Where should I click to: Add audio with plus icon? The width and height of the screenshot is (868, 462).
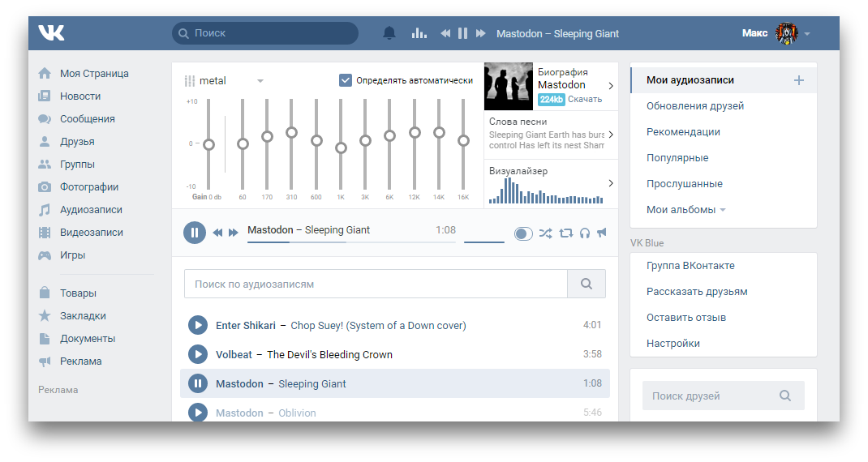click(799, 80)
